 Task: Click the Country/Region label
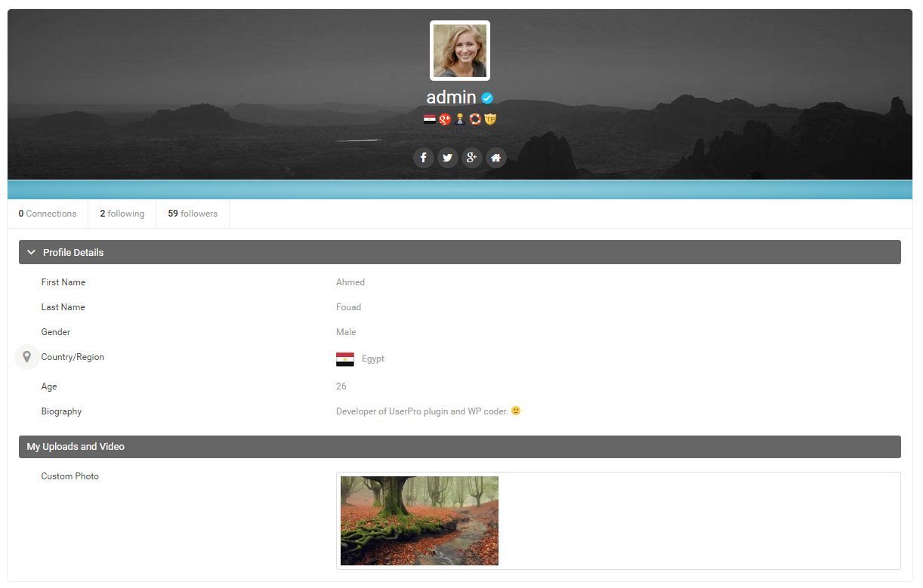click(x=73, y=357)
